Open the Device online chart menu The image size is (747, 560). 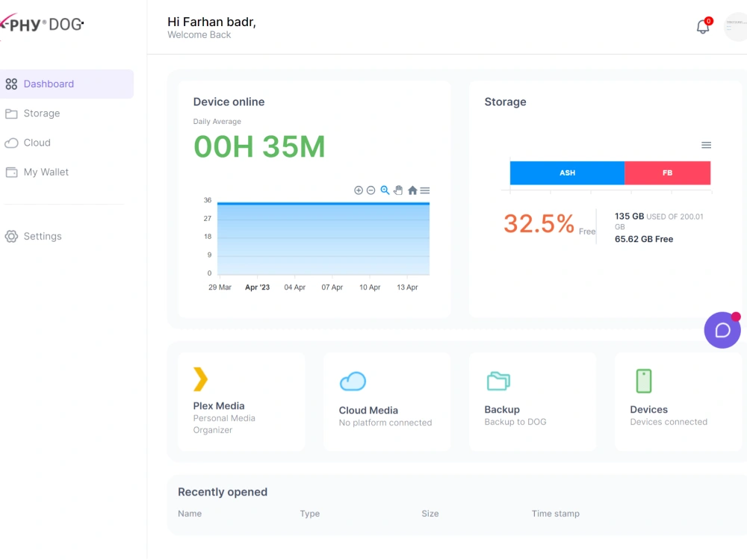(425, 190)
